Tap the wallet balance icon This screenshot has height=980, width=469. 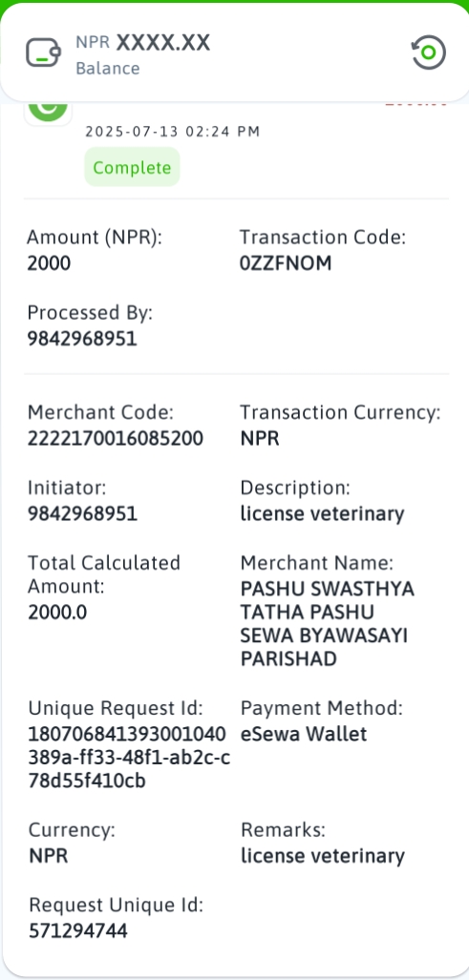click(x=43, y=52)
